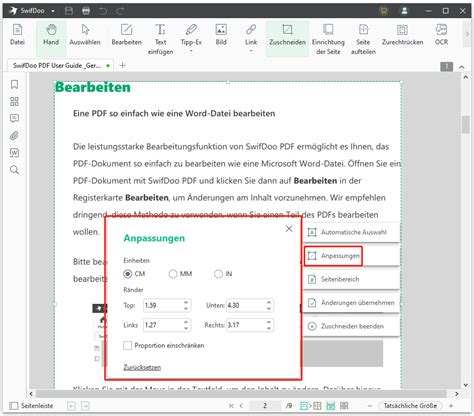The height and width of the screenshot is (416, 474).
Task: Save document with the title bar icon
Action: pos(69,11)
